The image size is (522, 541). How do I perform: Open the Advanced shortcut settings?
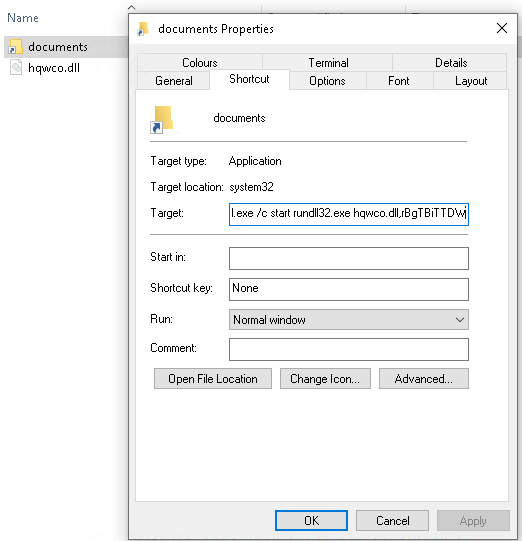pos(424,378)
